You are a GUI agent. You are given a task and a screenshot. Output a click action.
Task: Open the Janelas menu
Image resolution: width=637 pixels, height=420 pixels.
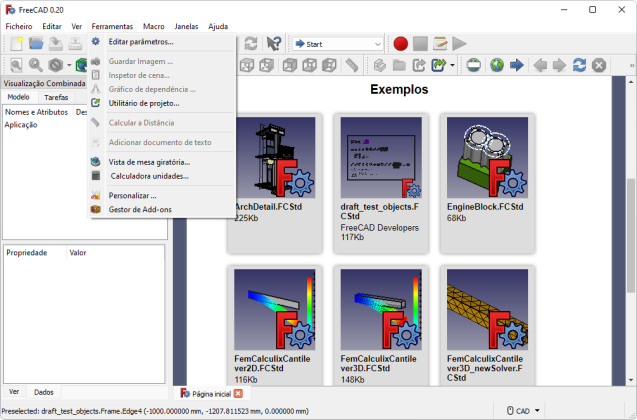186,26
